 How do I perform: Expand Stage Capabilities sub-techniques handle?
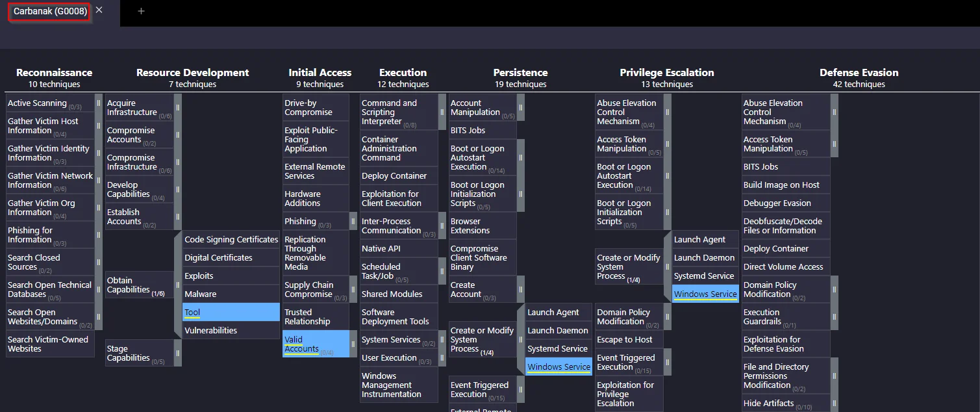[178, 354]
